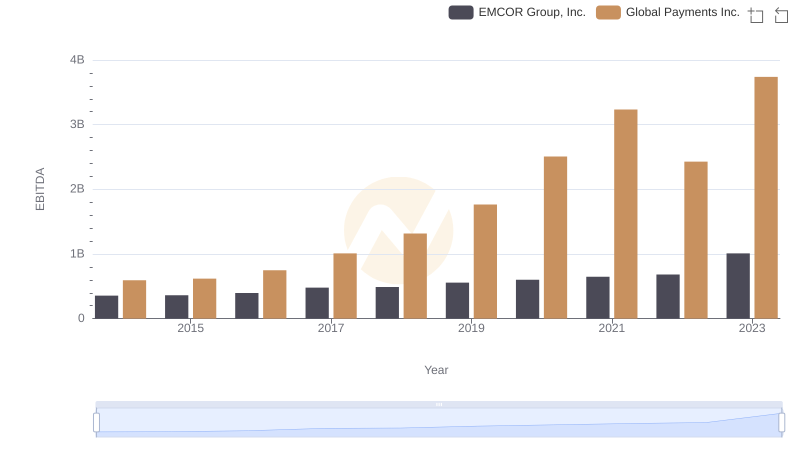Click the 2023 EMCOR dark bar

738,286
